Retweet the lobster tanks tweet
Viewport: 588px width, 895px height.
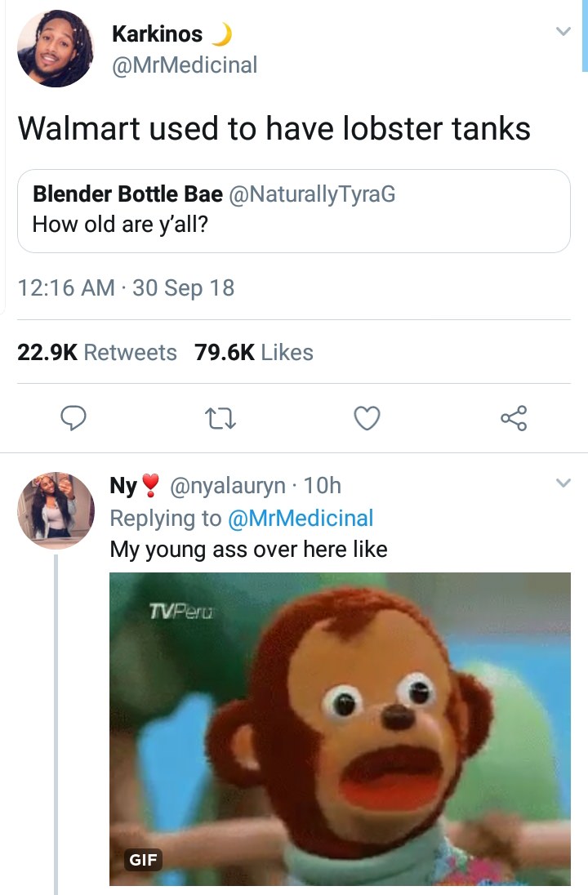click(221, 419)
